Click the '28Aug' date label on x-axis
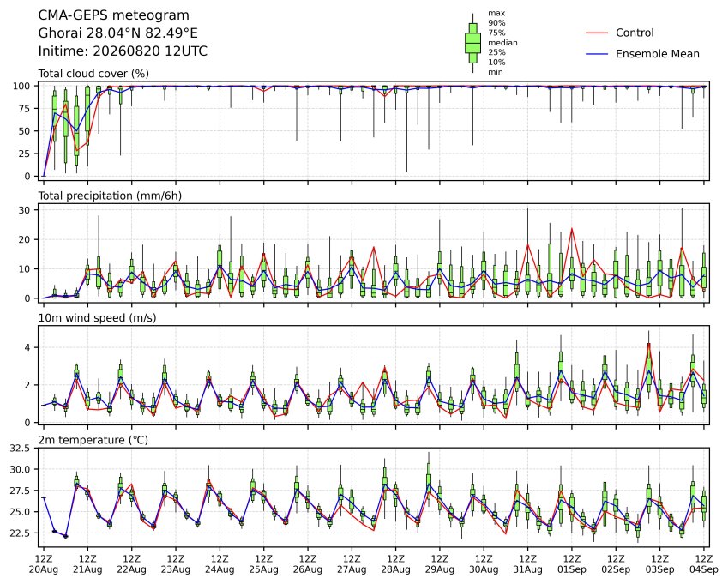728x584 pixels. (x=396, y=569)
